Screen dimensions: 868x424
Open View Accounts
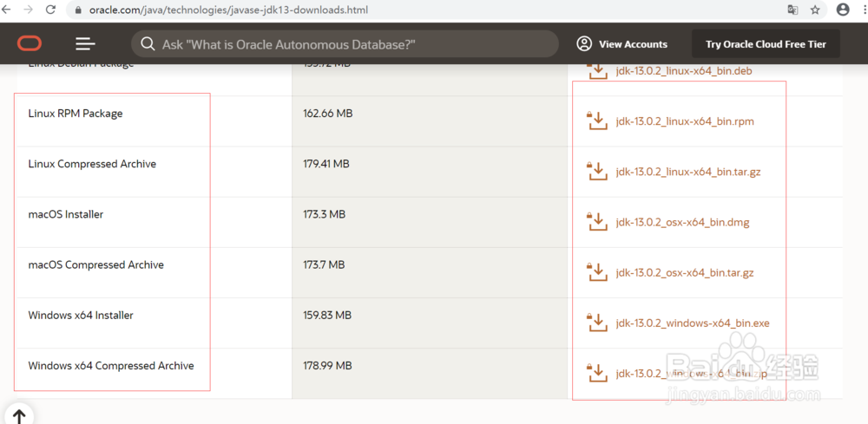click(621, 44)
